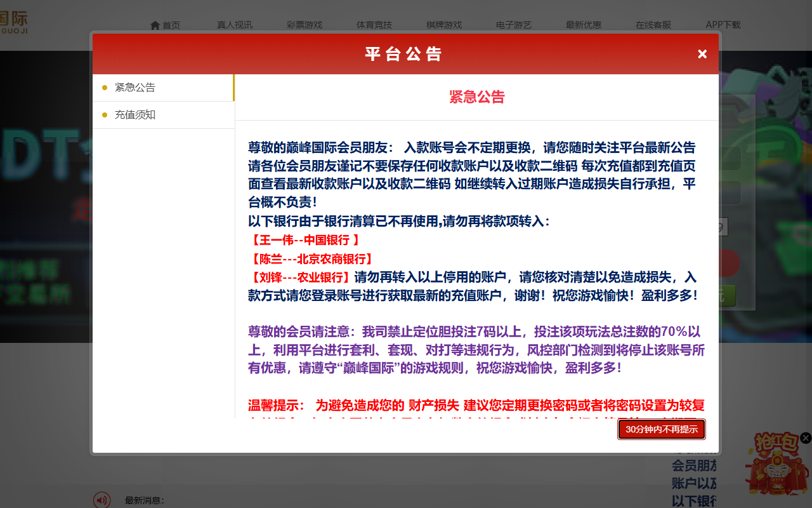Click the speaker icon beside 最新消息

click(101, 500)
